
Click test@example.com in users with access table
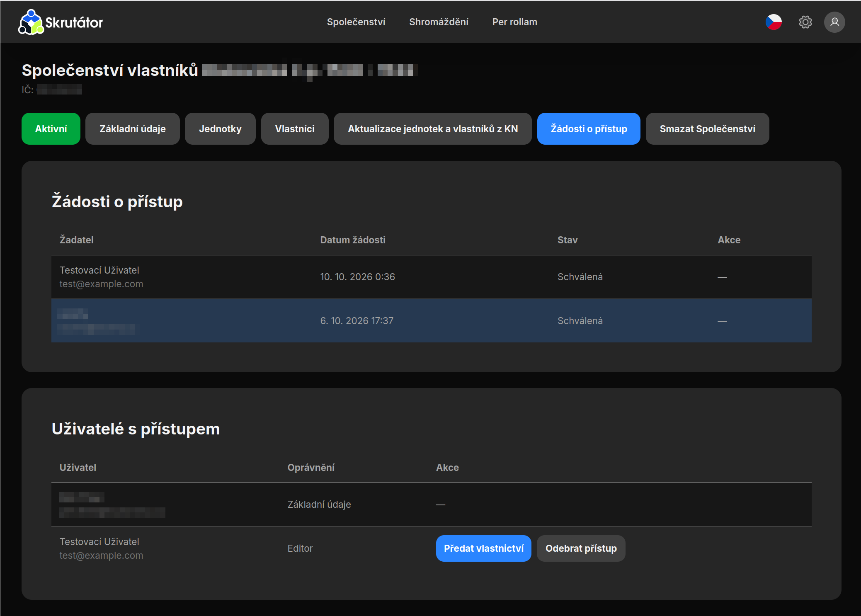pos(101,555)
